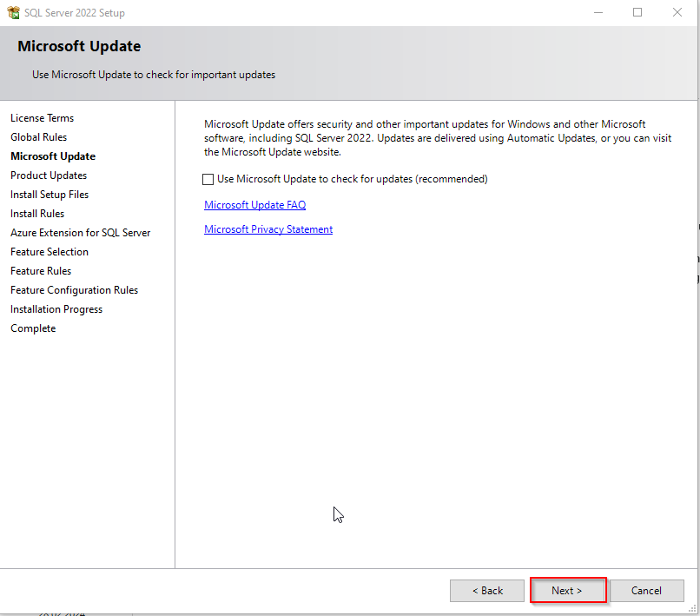Select Microsoft Update step in sidebar

(x=53, y=156)
